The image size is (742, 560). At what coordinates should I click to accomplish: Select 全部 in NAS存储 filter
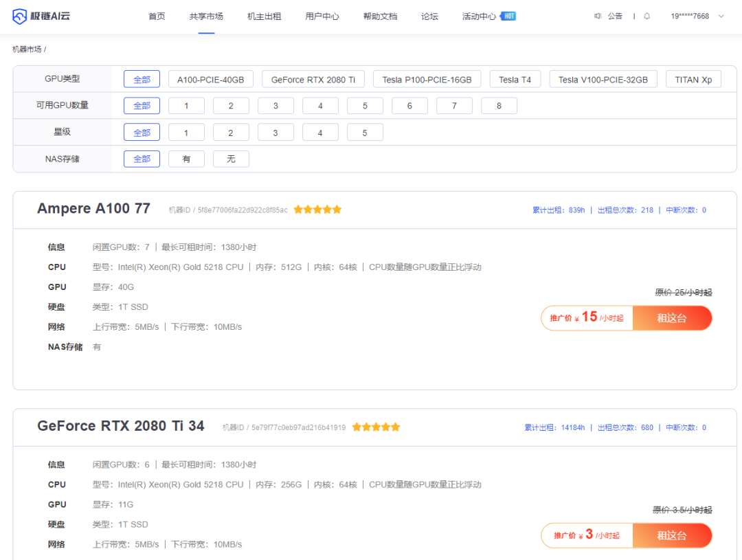[x=142, y=159]
